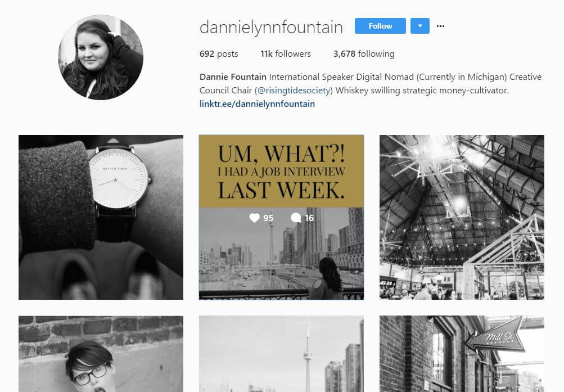Open the linktr.ee/dannielynnfountain link

click(x=257, y=104)
